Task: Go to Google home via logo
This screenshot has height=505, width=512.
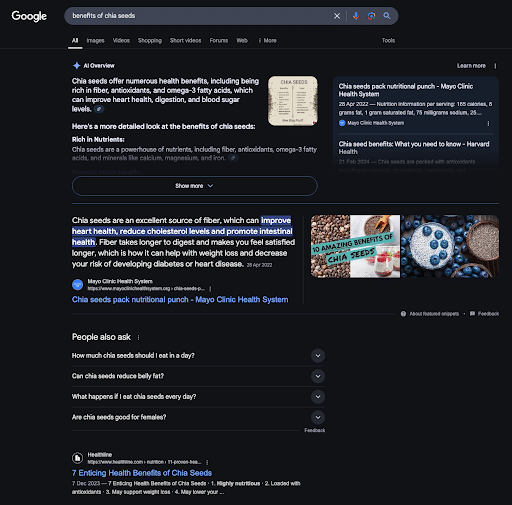Action: click(x=29, y=16)
